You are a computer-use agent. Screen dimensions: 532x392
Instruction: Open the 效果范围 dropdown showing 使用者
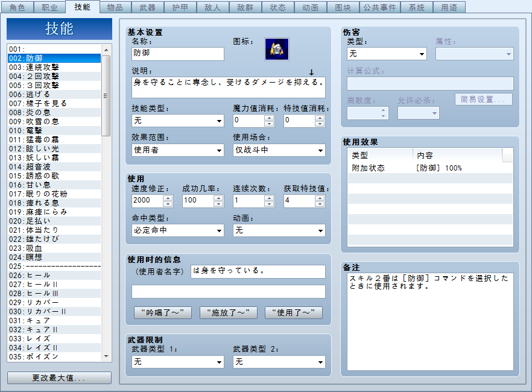tap(178, 150)
